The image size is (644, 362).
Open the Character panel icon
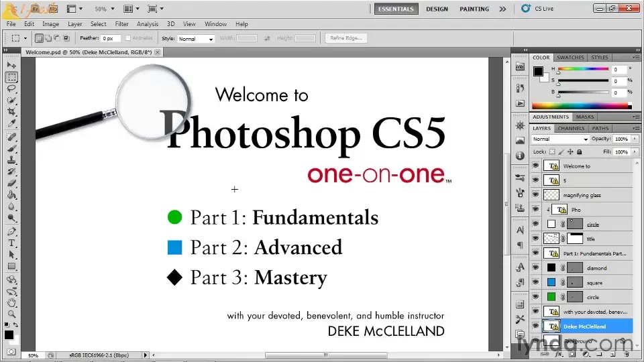pos(520,230)
